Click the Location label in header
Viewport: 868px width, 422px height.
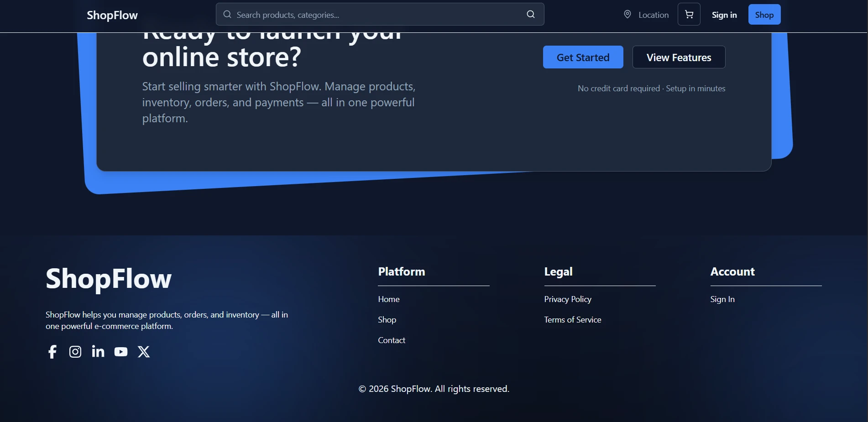click(x=654, y=15)
